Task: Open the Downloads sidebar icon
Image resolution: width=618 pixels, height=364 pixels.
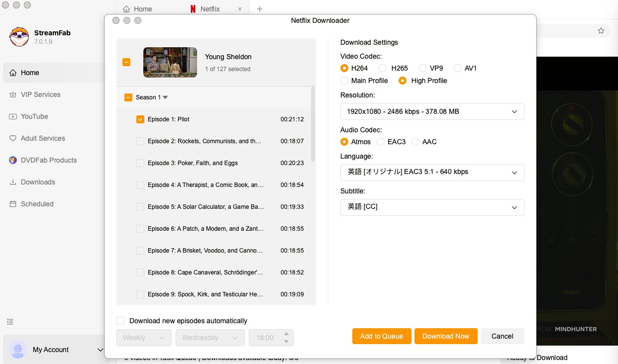Action: pyautogui.click(x=13, y=182)
